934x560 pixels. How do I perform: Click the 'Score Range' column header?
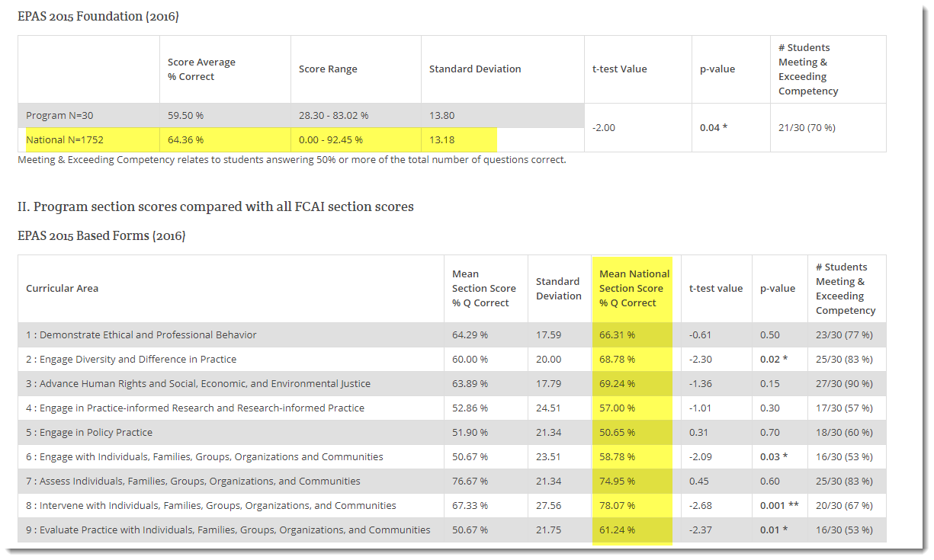(x=328, y=69)
